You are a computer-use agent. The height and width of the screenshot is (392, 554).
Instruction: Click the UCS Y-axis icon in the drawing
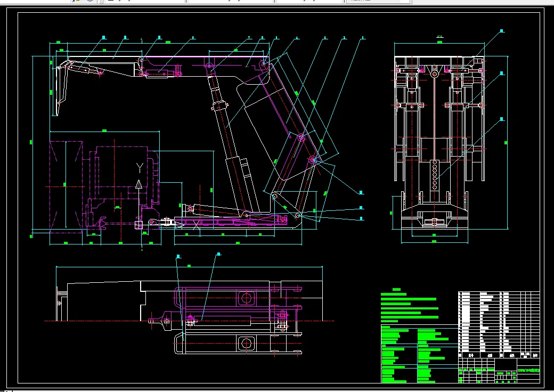(139, 195)
